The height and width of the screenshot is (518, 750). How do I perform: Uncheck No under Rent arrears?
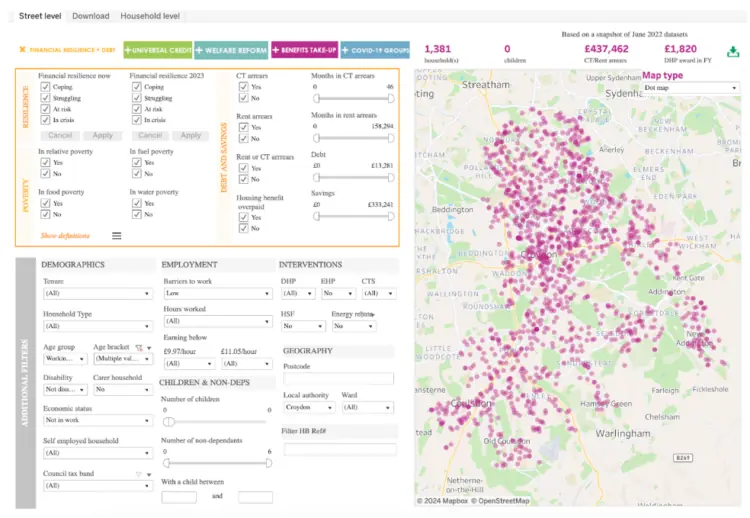pyautogui.click(x=243, y=138)
